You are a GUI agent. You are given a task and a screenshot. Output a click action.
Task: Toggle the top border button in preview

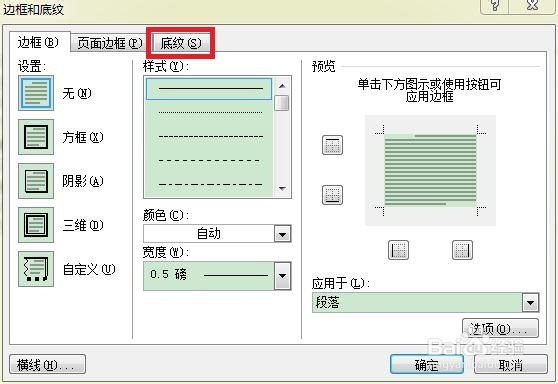click(332, 145)
